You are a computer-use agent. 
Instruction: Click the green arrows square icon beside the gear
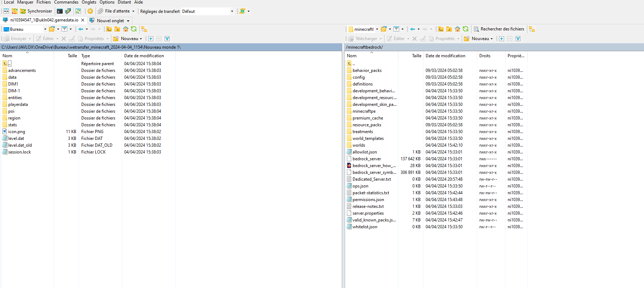(78, 11)
